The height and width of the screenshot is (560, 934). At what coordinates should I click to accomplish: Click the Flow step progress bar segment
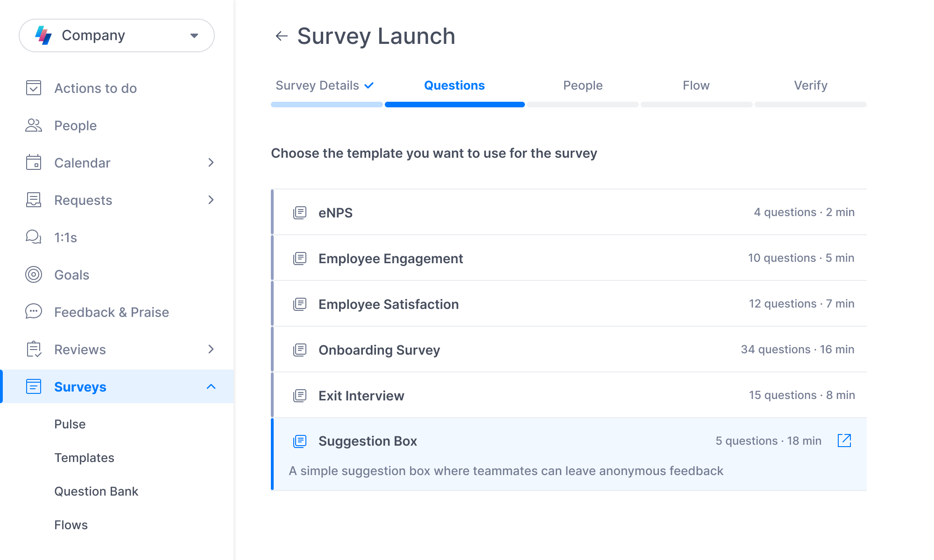(696, 105)
